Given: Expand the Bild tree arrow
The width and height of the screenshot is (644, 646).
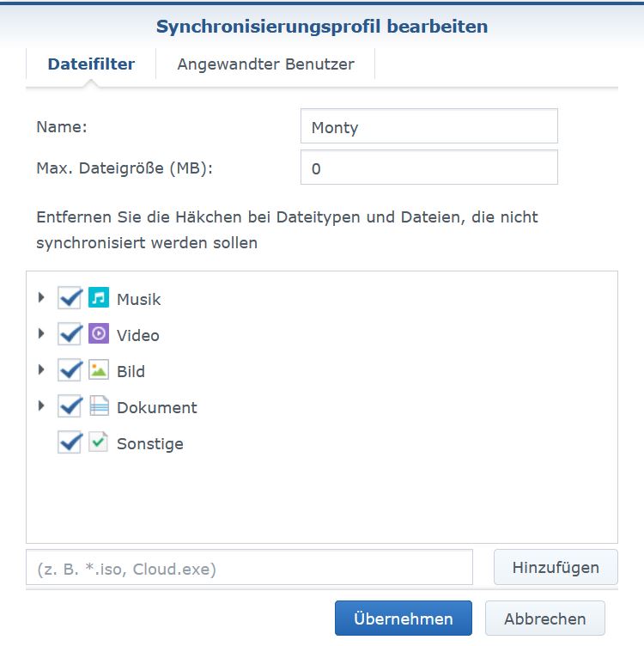Looking at the screenshot, I should point(41,370).
